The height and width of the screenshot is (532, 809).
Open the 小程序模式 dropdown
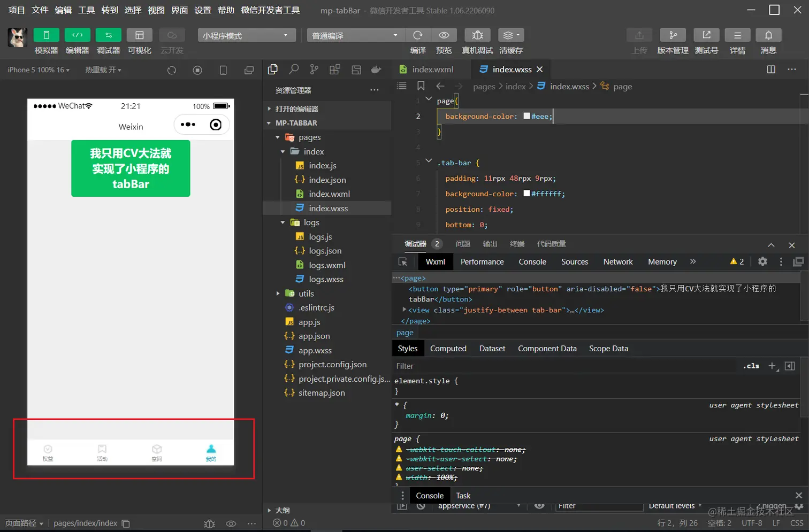[246, 35]
